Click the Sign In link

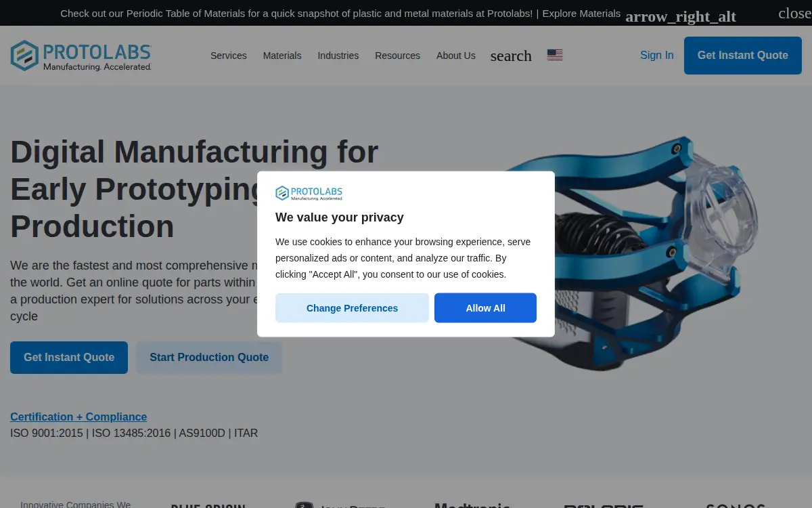point(657,56)
